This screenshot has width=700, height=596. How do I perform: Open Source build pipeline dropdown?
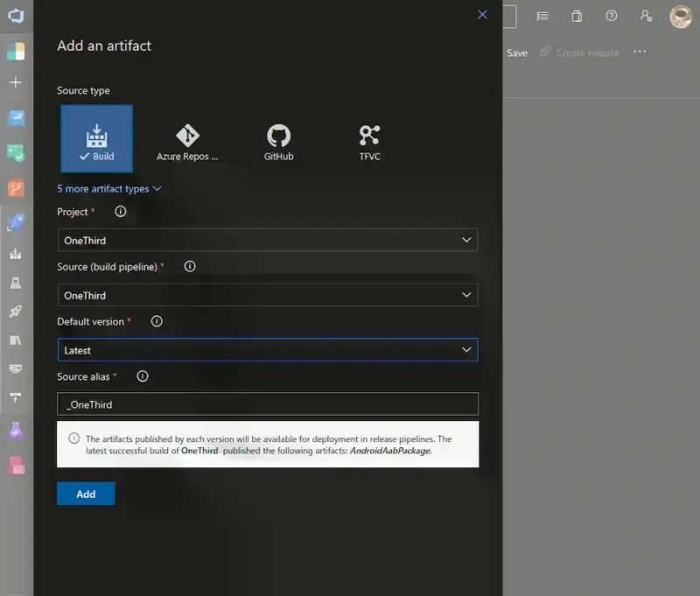268,295
